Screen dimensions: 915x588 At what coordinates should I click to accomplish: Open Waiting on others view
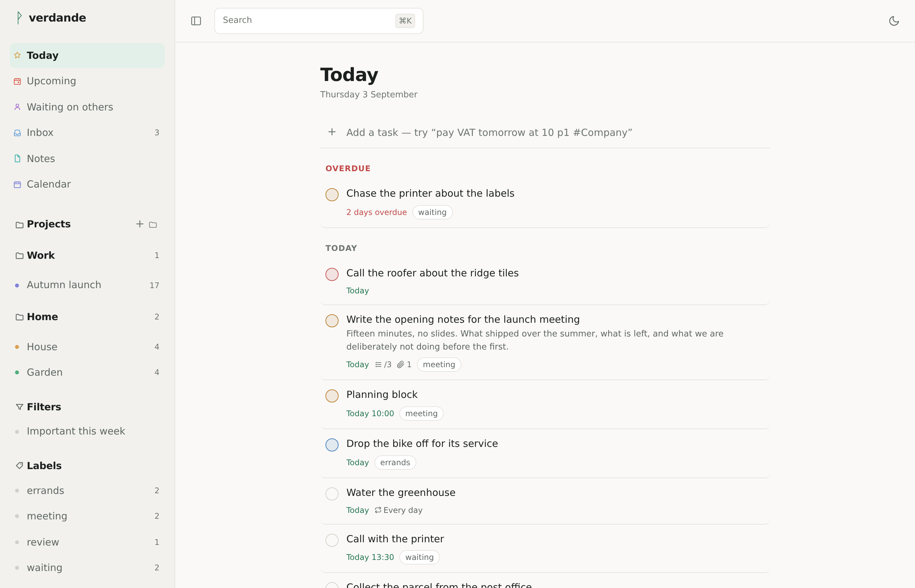coord(87,107)
